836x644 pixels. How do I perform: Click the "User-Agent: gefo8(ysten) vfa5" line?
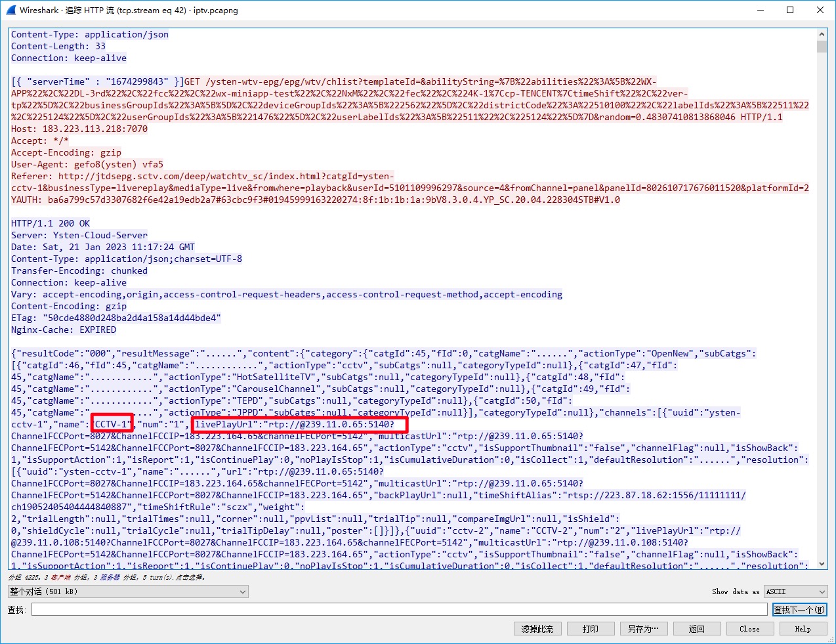coord(87,165)
